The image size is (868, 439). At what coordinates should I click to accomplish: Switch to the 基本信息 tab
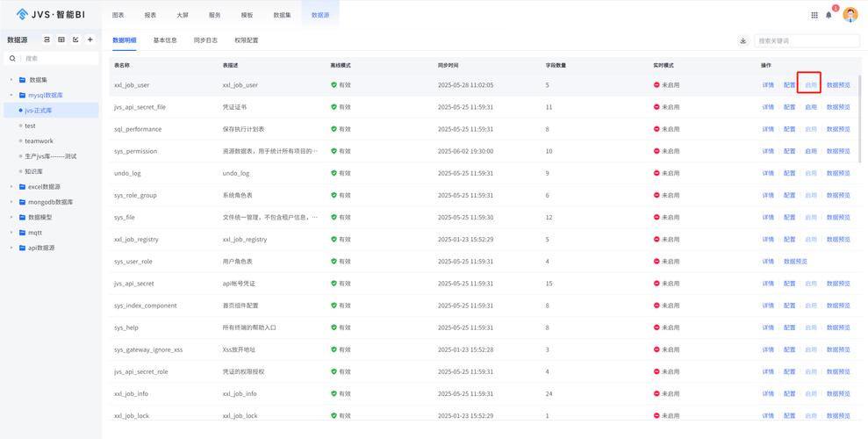(x=165, y=40)
